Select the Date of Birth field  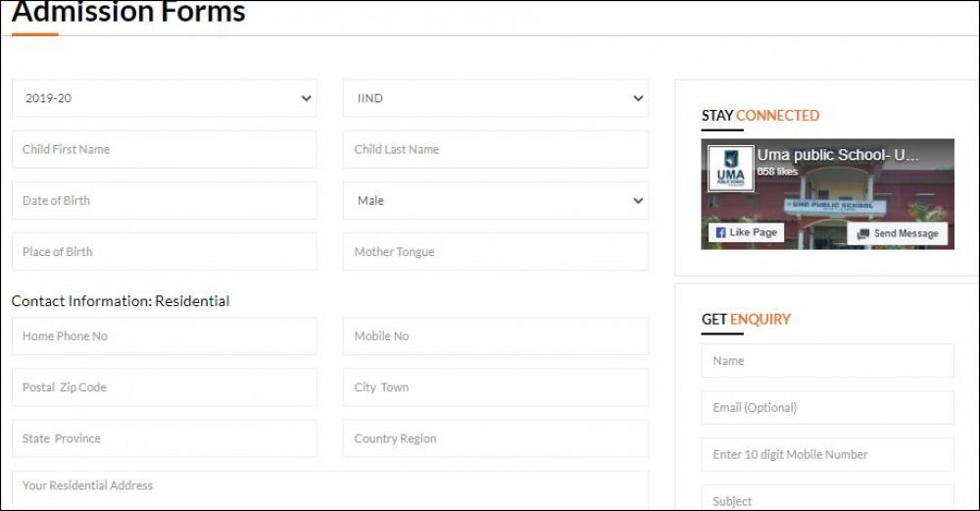(x=164, y=200)
